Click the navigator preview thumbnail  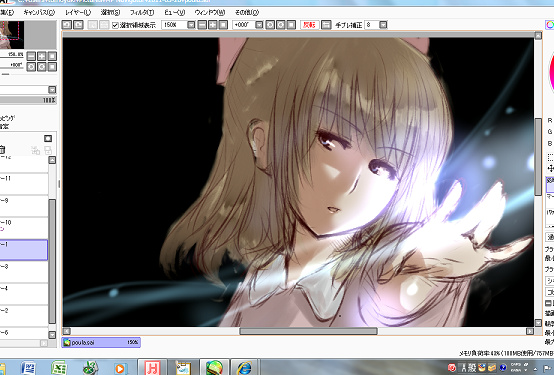(12, 35)
